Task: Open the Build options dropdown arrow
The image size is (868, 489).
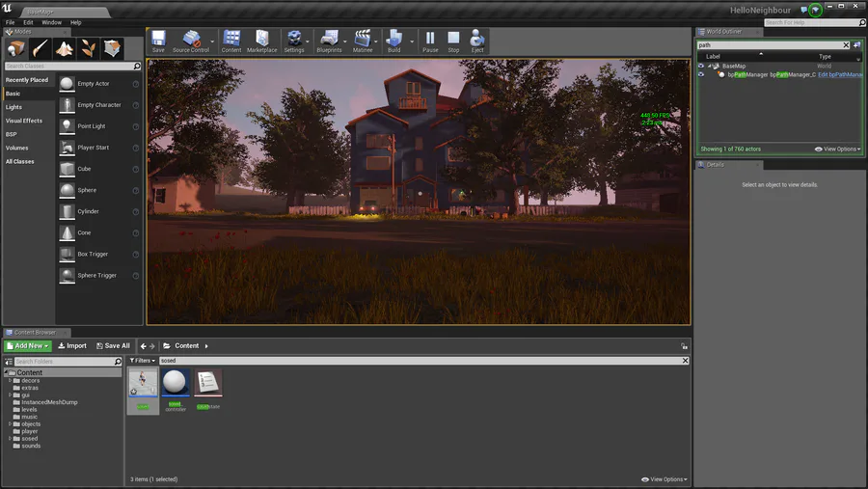Action: click(x=411, y=41)
